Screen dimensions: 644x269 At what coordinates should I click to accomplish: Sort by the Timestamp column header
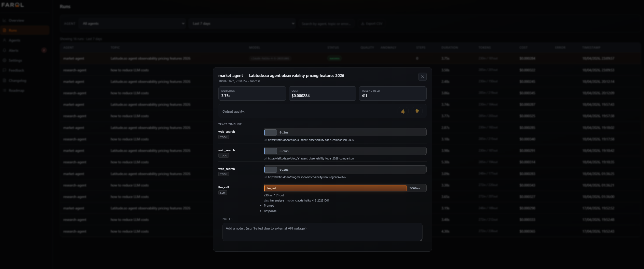click(x=591, y=48)
